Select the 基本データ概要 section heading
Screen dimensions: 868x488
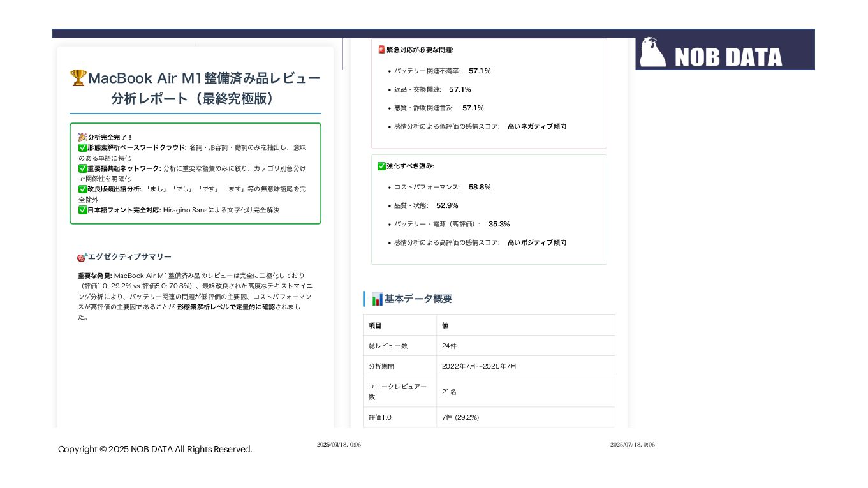pos(418,299)
